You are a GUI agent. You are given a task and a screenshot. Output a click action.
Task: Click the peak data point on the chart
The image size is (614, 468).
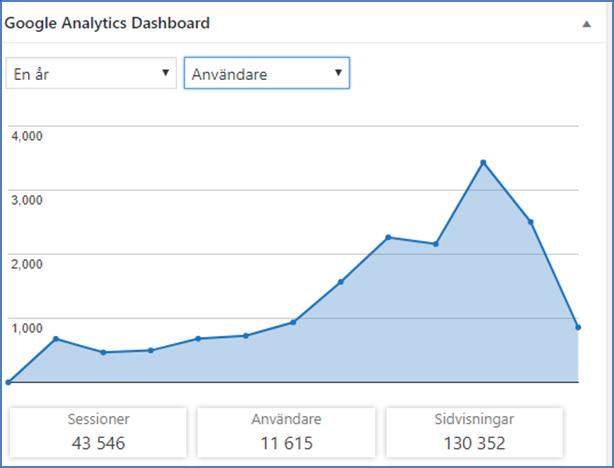483,163
